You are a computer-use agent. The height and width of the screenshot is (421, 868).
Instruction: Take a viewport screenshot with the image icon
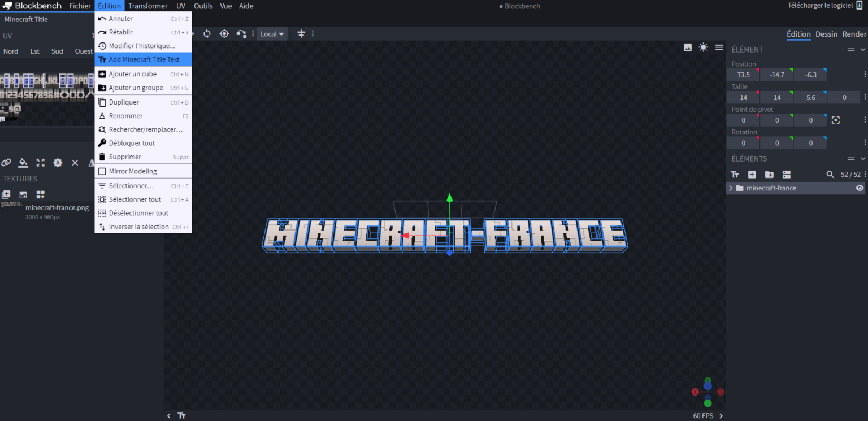pos(688,47)
